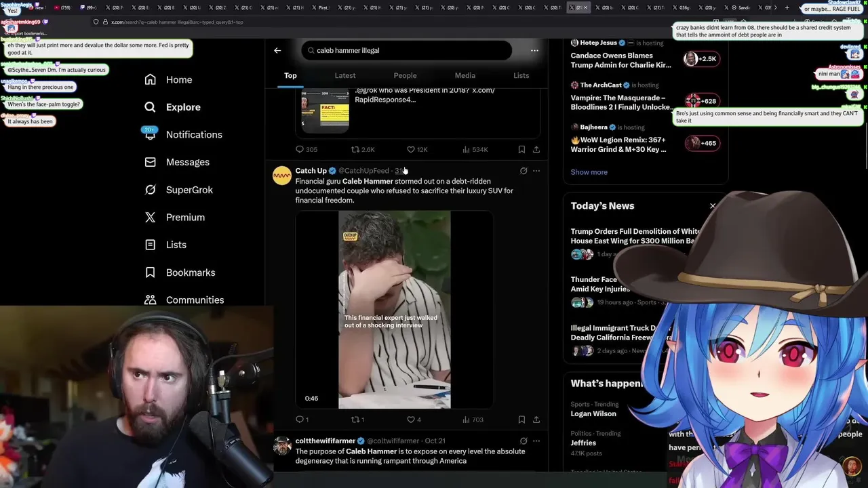The height and width of the screenshot is (488, 868).
Task: Open search settings three-dot menu
Action: [x=534, y=50]
